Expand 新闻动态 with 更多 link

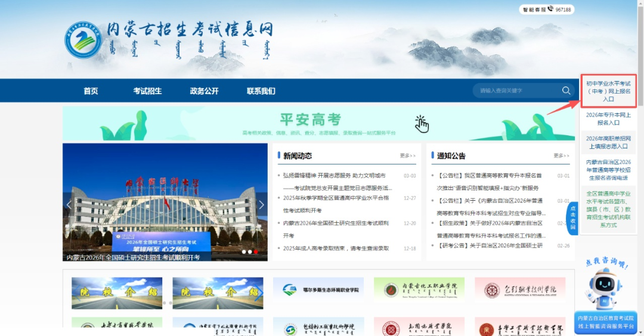[407, 156]
